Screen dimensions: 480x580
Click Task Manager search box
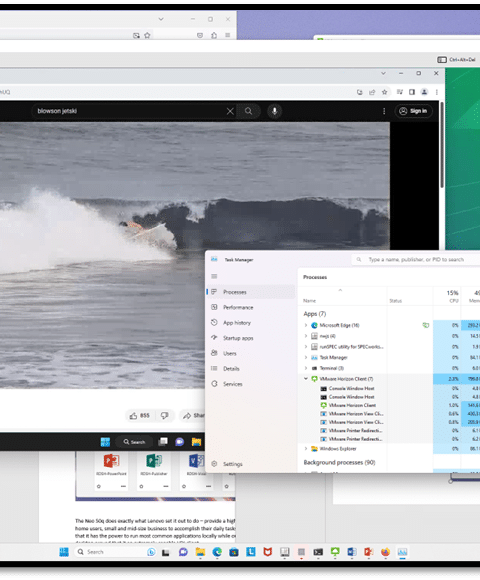click(x=416, y=260)
